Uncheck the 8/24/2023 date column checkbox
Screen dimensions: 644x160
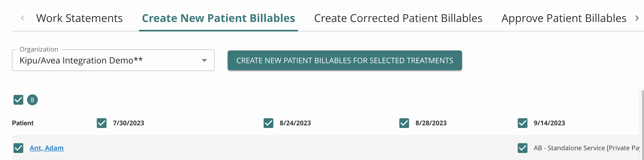click(x=268, y=123)
